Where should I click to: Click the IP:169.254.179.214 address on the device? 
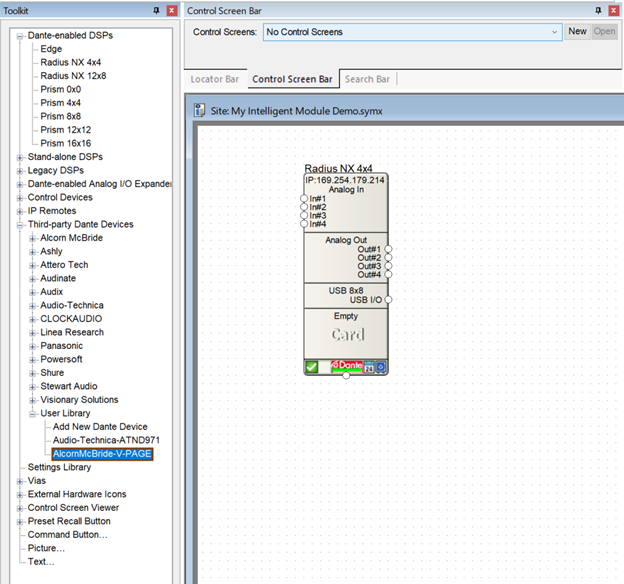click(x=345, y=180)
